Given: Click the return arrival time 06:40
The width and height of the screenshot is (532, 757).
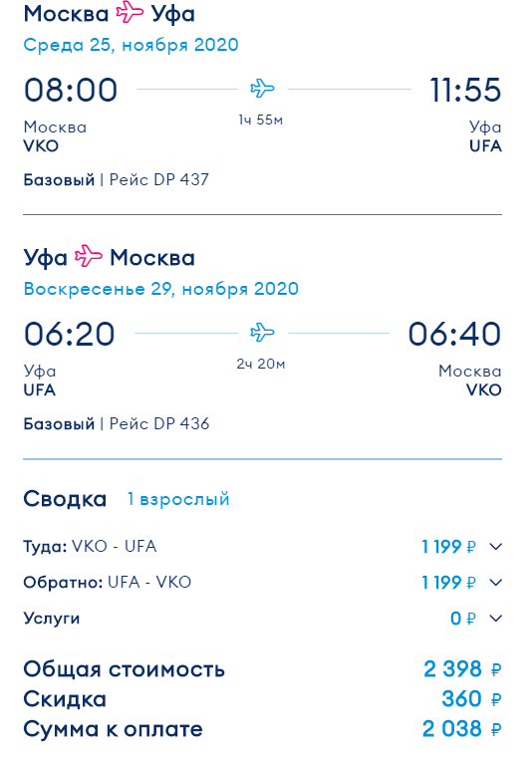Looking at the screenshot, I should 454,334.
